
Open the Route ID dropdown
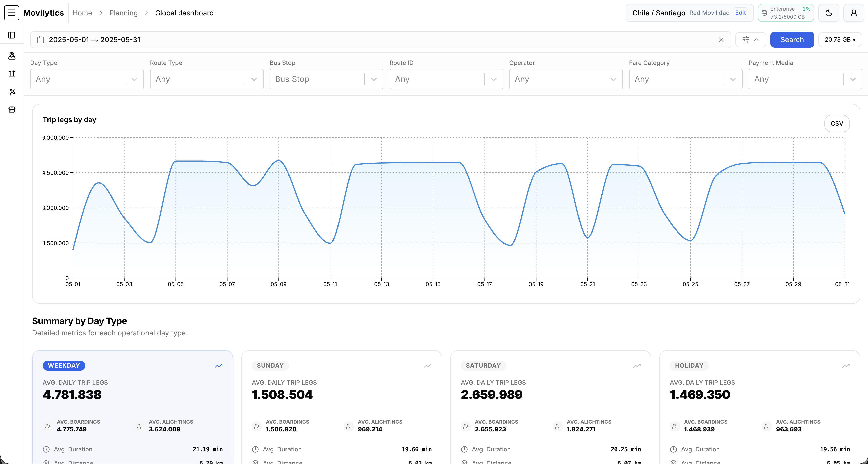click(x=446, y=79)
